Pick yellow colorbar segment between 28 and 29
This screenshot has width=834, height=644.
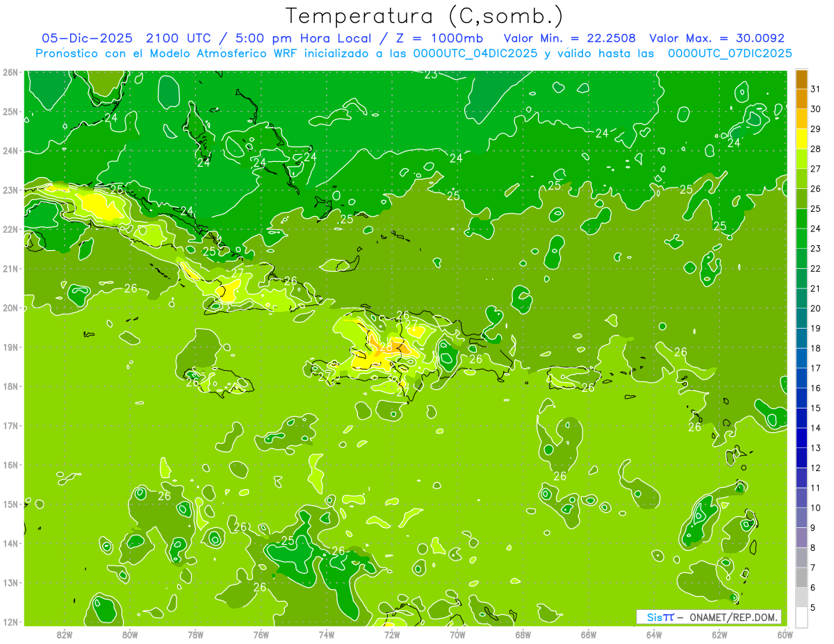pyautogui.click(x=801, y=138)
